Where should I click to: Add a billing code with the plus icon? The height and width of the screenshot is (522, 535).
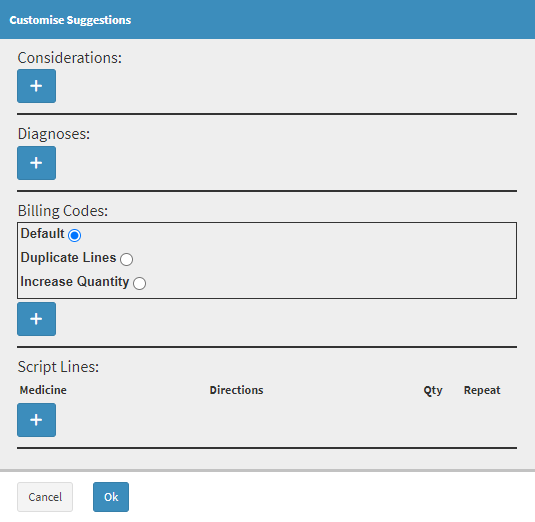(37, 319)
